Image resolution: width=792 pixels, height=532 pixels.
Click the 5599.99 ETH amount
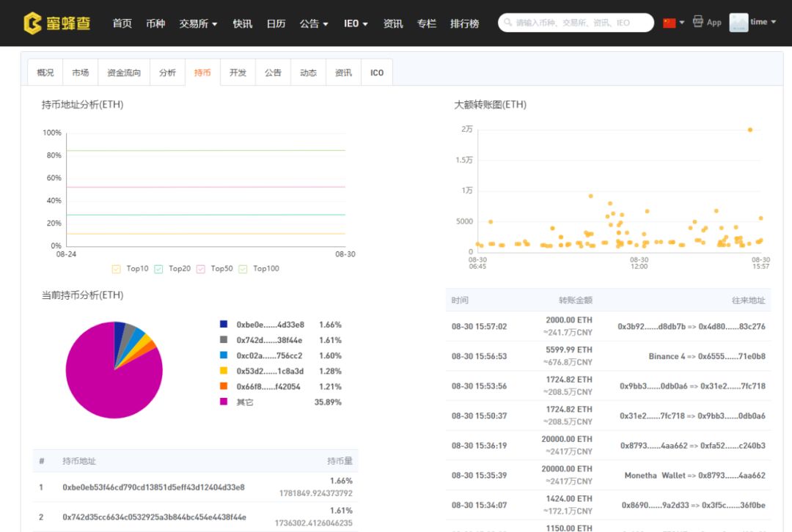tap(569, 350)
